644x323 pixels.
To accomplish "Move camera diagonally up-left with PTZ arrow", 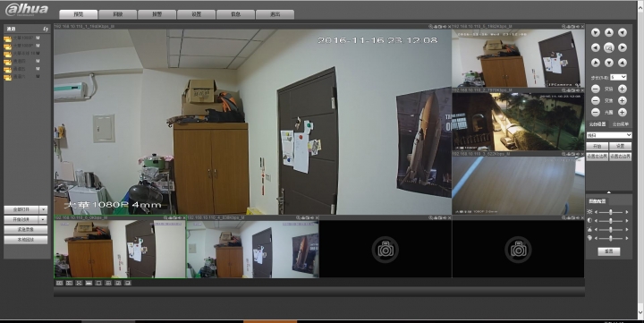I will coord(595,32).
